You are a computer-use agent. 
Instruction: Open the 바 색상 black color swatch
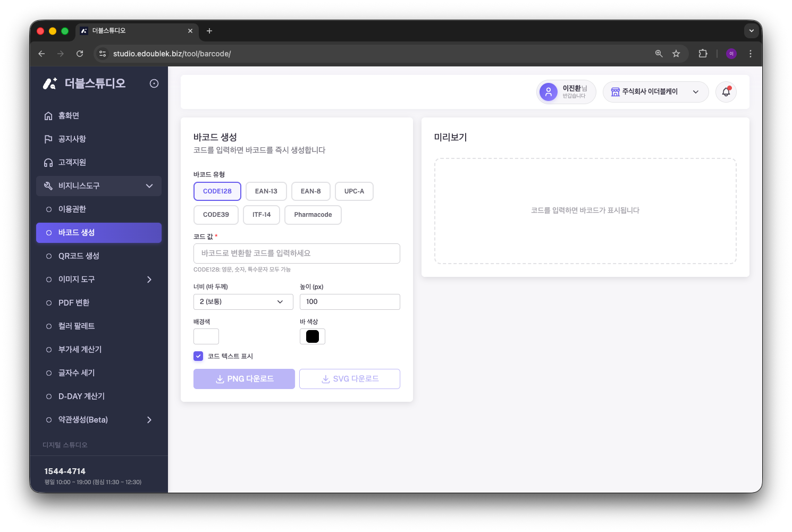click(313, 336)
